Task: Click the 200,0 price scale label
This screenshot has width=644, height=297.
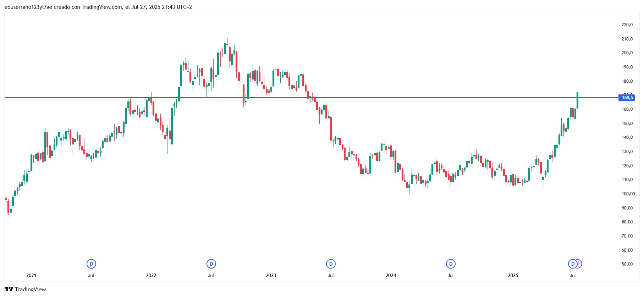Action: click(627, 53)
